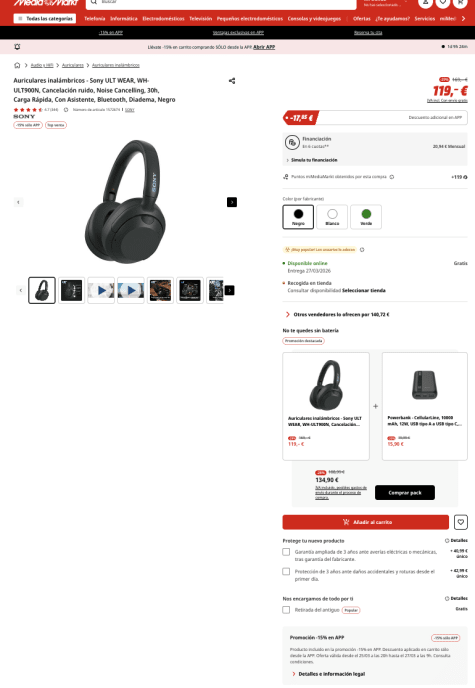Select the Verde color swatch

366,217
